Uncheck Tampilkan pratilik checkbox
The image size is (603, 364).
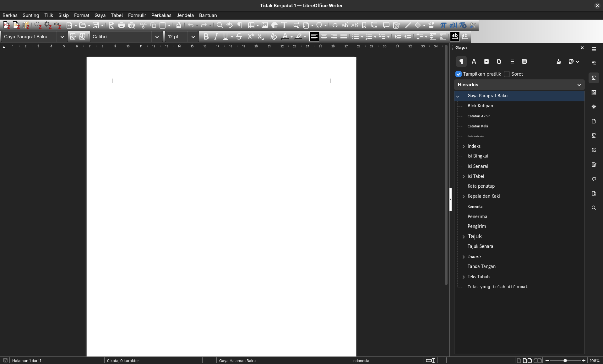pyautogui.click(x=459, y=74)
